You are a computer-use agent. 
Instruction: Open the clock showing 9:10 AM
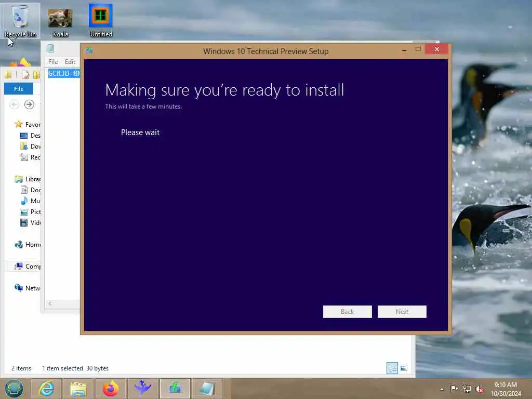(x=506, y=389)
